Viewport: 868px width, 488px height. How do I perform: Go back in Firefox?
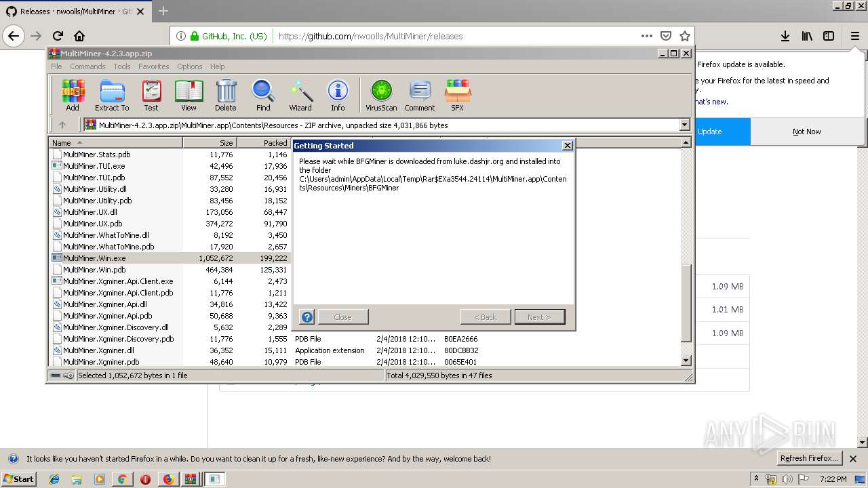(14, 36)
